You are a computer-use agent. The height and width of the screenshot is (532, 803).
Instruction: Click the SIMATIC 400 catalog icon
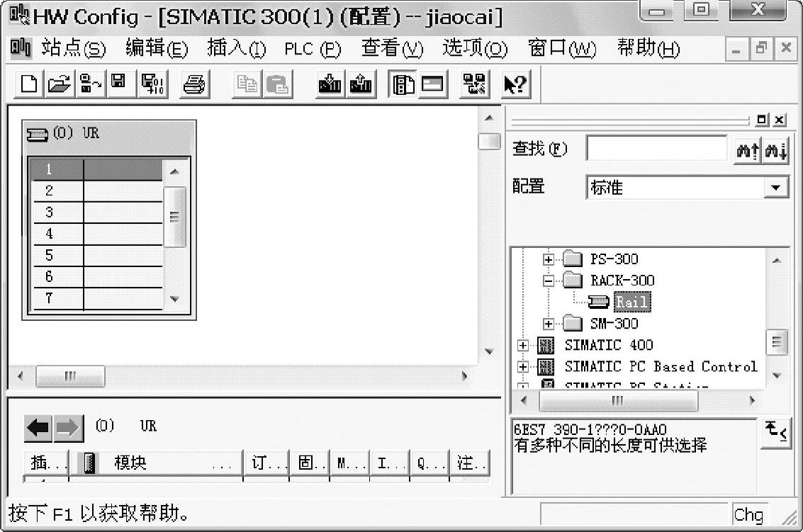[546, 345]
